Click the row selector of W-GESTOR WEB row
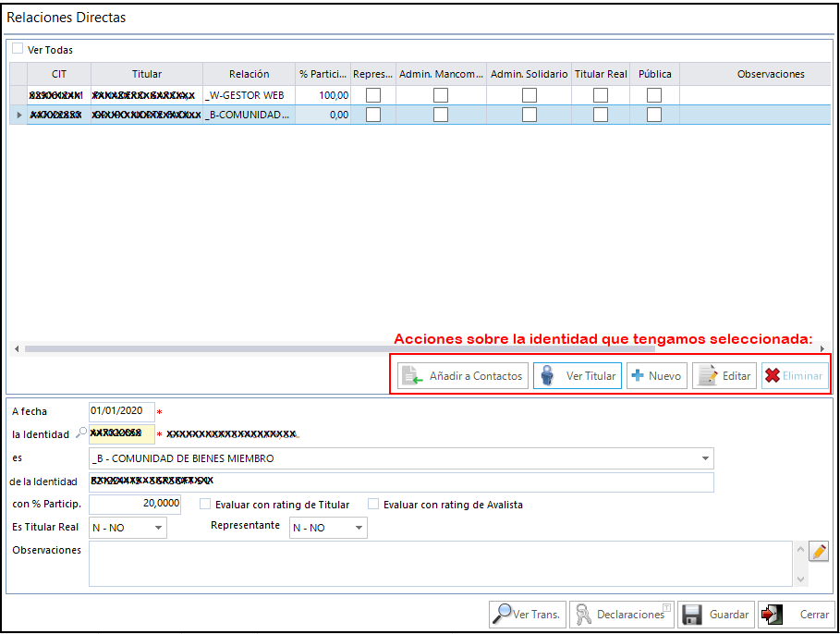Screen dimensions: 840x634 (18, 95)
